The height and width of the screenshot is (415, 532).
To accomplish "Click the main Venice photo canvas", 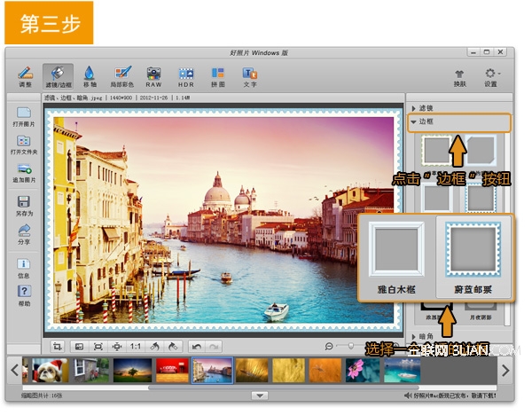I will pos(223,220).
